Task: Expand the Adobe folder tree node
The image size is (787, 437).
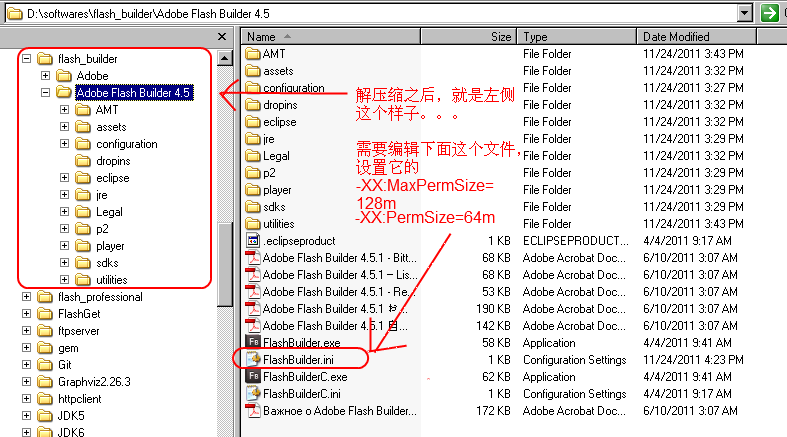Action: (x=46, y=76)
